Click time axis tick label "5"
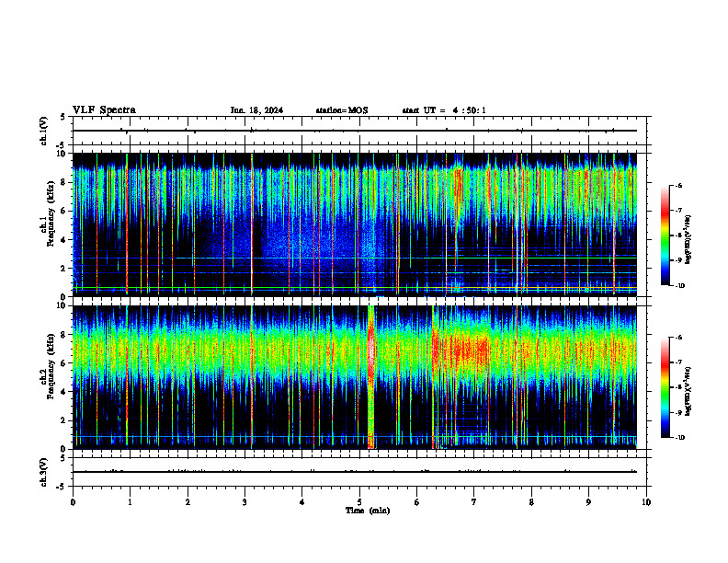Screen dimensions: 728x563 [359, 502]
